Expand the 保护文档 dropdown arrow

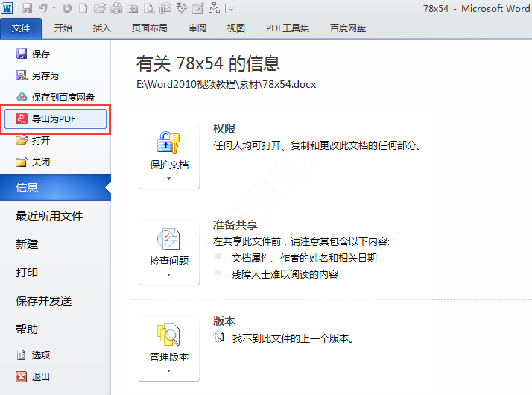[169, 179]
